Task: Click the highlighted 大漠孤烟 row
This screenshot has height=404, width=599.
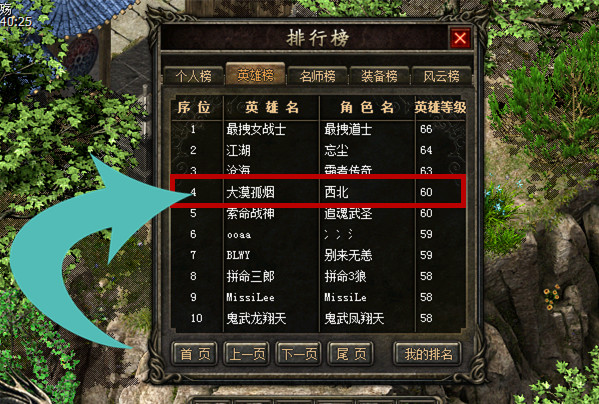Action: (318, 192)
